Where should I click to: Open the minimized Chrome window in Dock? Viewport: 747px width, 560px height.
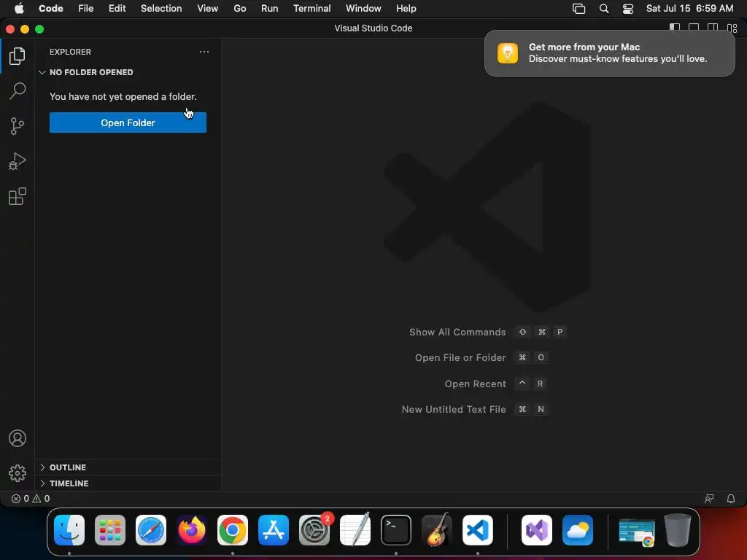[x=637, y=532]
